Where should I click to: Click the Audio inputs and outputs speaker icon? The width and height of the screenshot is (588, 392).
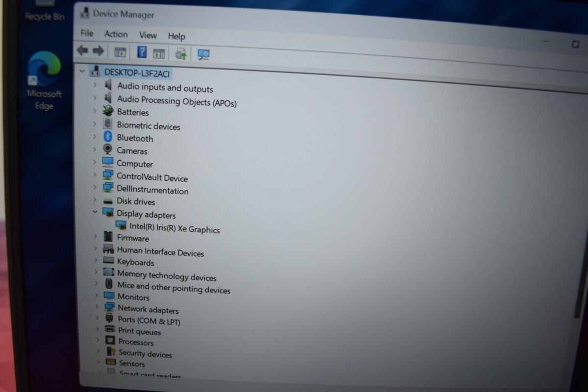(108, 85)
